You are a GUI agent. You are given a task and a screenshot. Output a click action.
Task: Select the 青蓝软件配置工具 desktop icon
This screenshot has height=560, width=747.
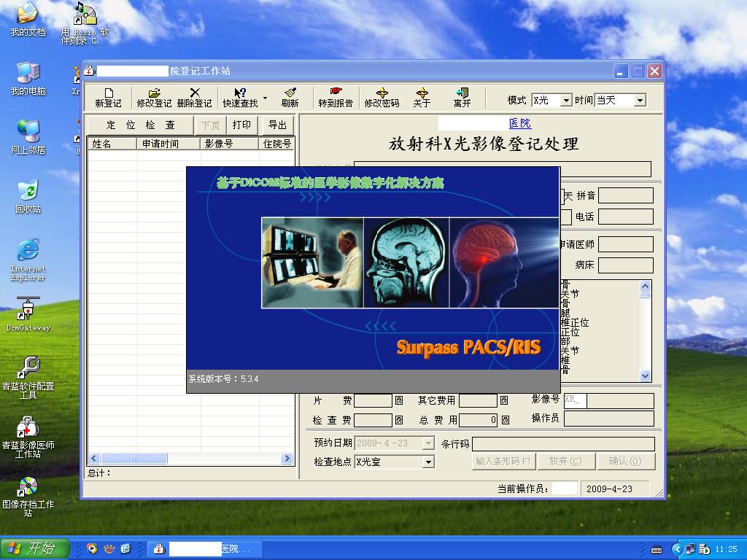28,377
